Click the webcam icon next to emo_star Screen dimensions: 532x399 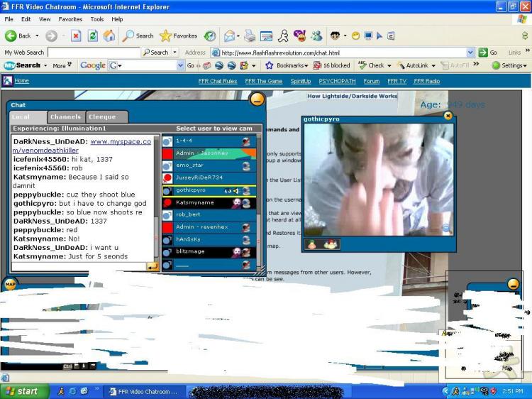(245, 165)
